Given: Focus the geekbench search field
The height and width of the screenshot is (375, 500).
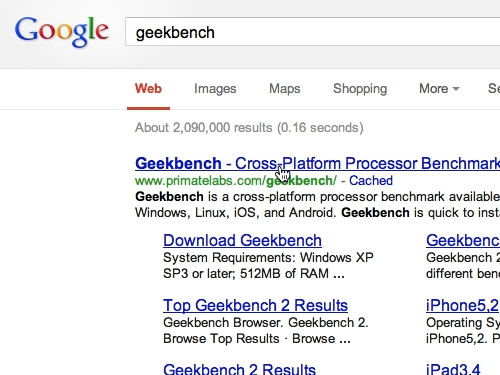Looking at the screenshot, I should (x=313, y=32).
